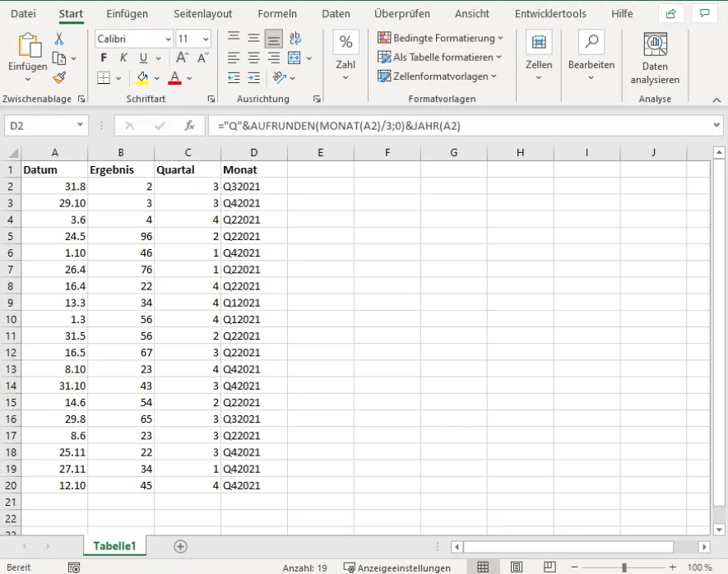Add a new sheet with the plus icon
Screen dimensions: 728x574
(x=180, y=546)
